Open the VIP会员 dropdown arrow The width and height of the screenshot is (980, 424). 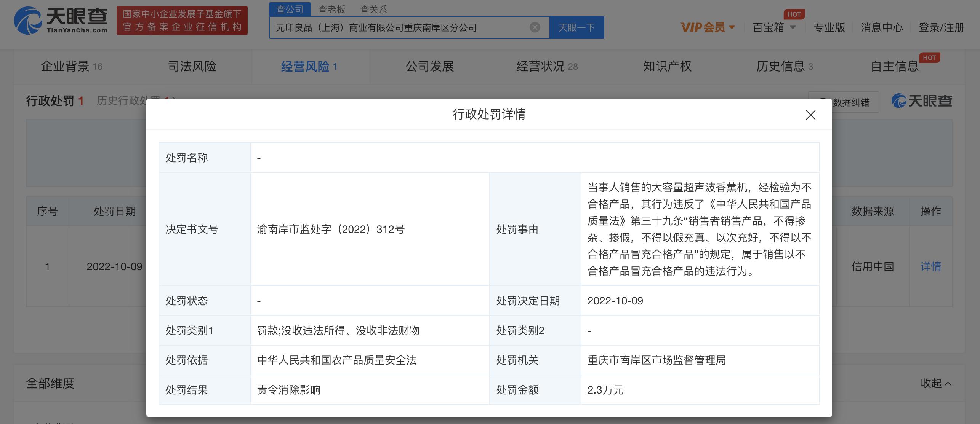click(731, 28)
